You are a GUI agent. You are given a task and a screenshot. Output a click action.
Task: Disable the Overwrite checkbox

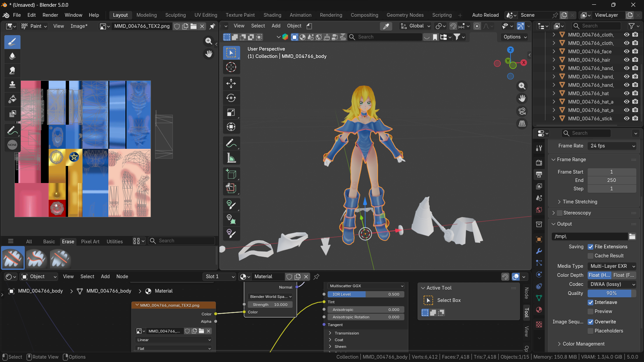591,322
